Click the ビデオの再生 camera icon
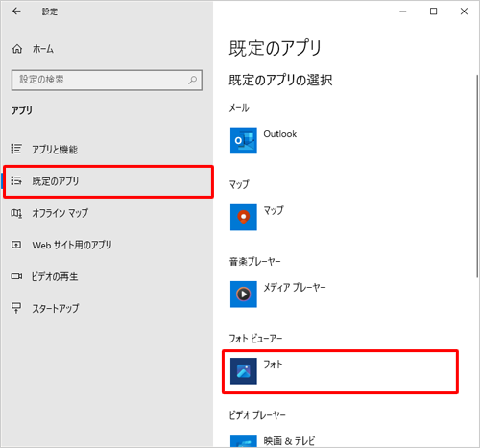 (x=16, y=276)
